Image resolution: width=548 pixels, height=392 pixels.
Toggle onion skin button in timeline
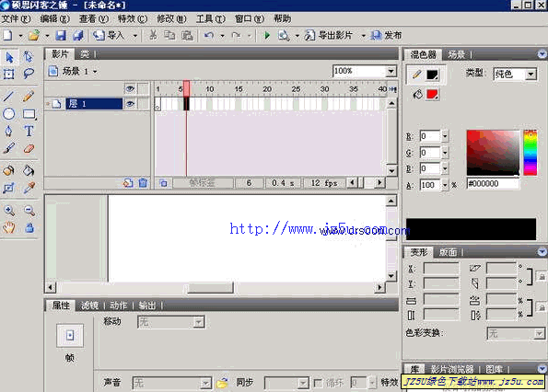pos(163,182)
